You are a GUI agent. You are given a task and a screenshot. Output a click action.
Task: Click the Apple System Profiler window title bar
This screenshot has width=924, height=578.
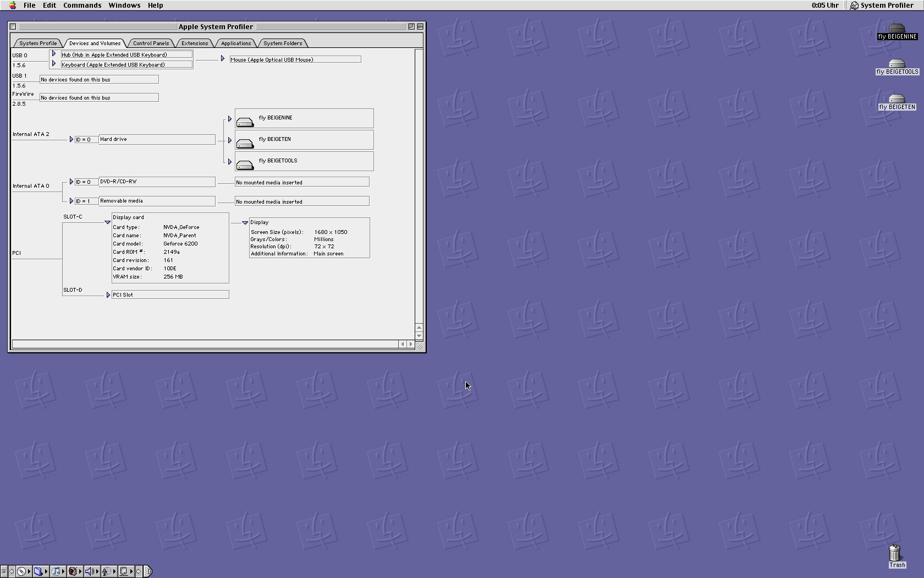point(216,26)
